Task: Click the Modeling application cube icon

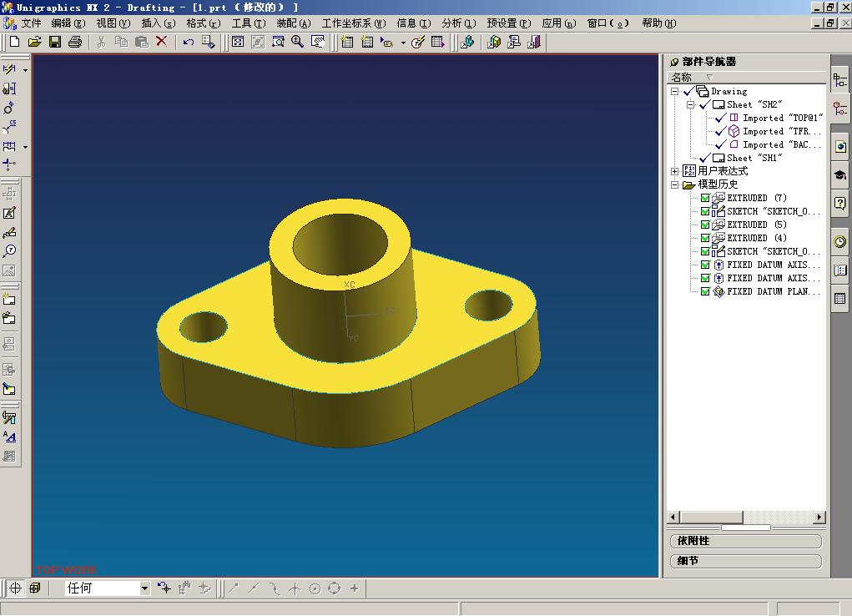Action: click(494, 42)
